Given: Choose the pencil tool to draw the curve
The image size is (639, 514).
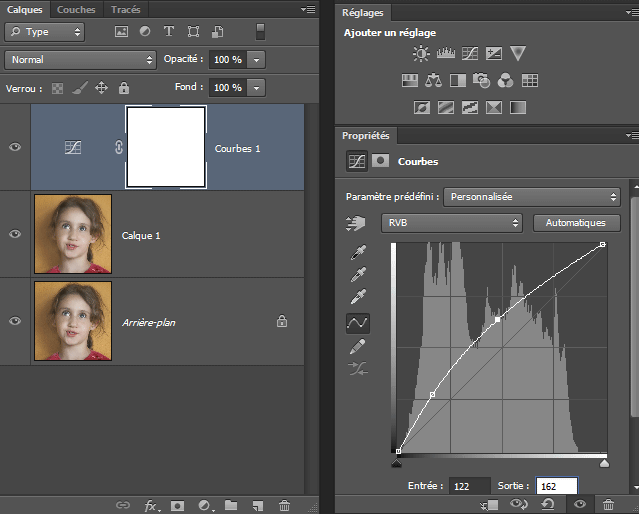Looking at the screenshot, I should pos(356,346).
